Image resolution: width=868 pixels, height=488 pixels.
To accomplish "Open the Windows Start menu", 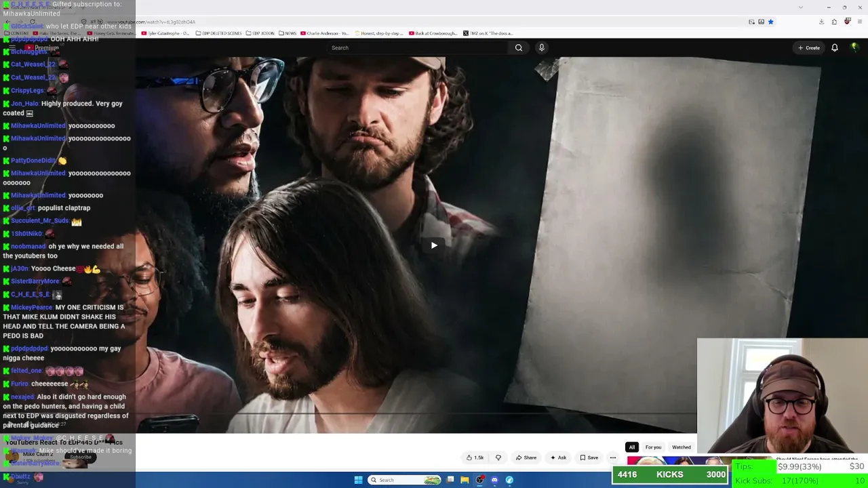I will [x=358, y=480].
